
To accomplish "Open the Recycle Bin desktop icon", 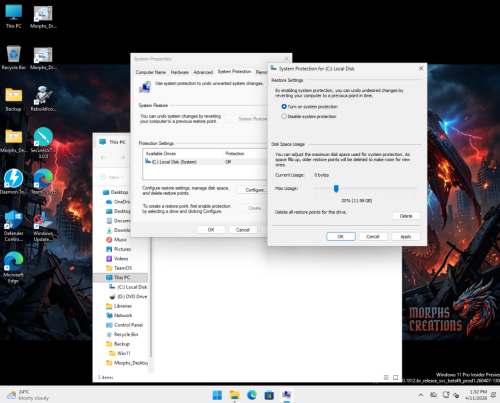I will point(13,57).
